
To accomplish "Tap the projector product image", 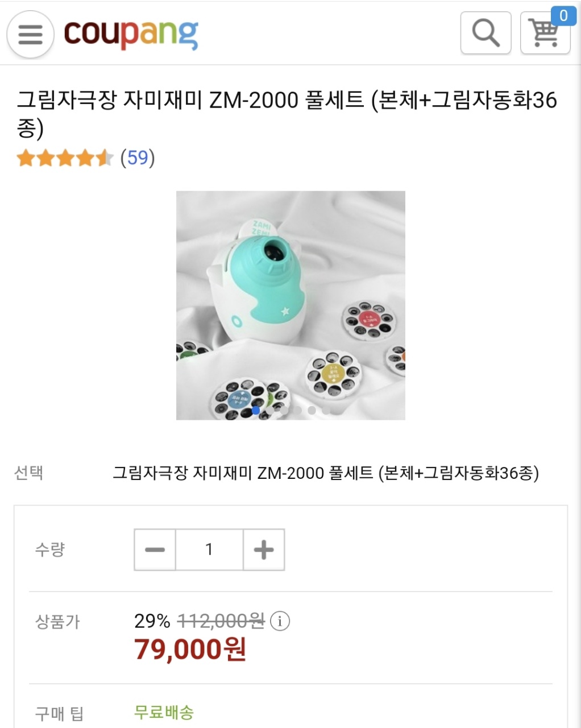I will pos(290,305).
